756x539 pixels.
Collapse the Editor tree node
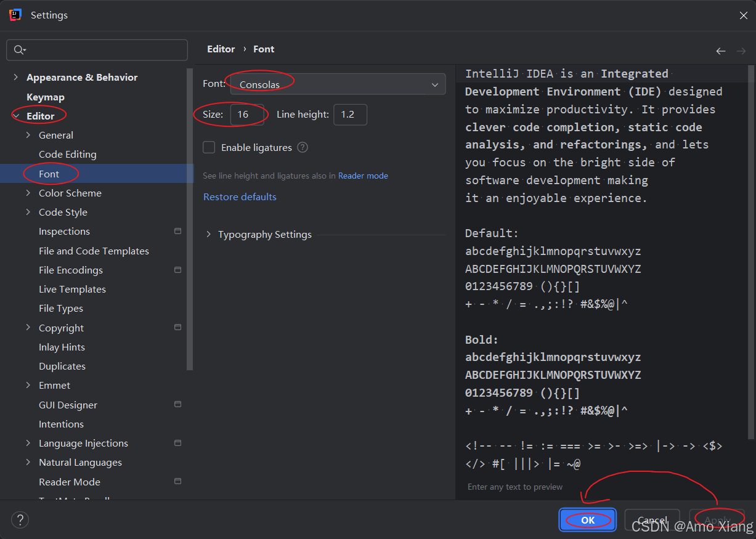[16, 116]
